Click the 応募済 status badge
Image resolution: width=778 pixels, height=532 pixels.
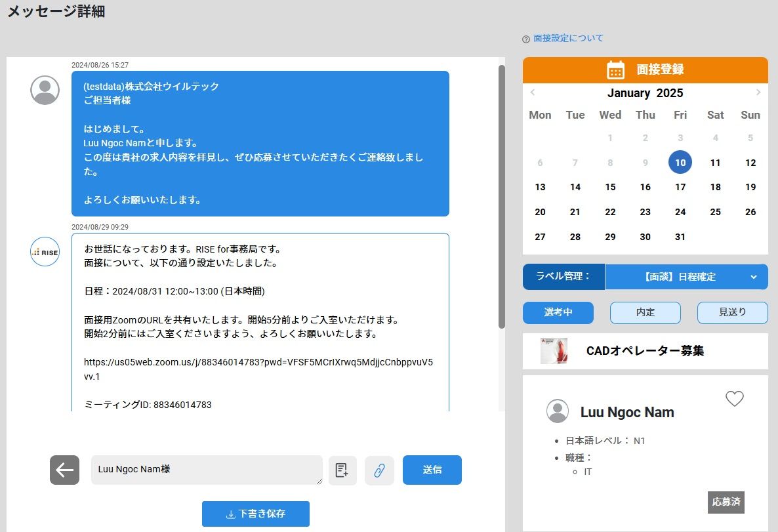pyautogui.click(x=726, y=502)
